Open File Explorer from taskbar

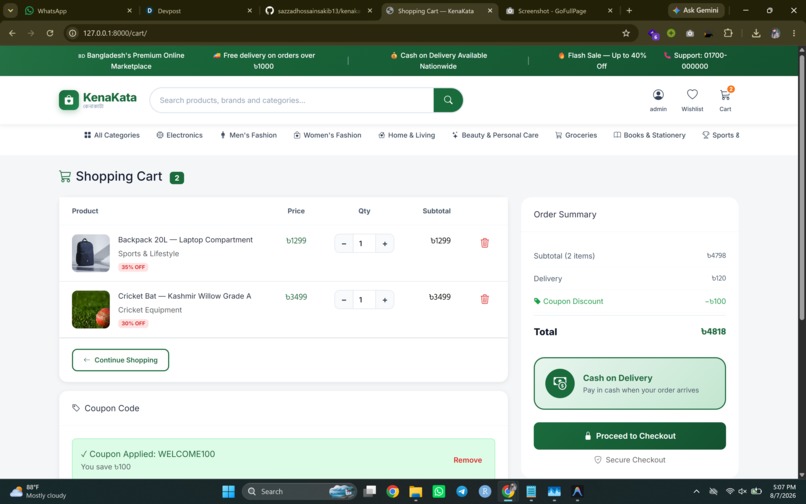(x=415, y=491)
